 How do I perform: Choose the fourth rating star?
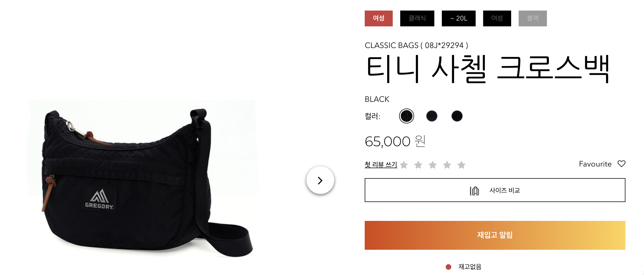447,165
